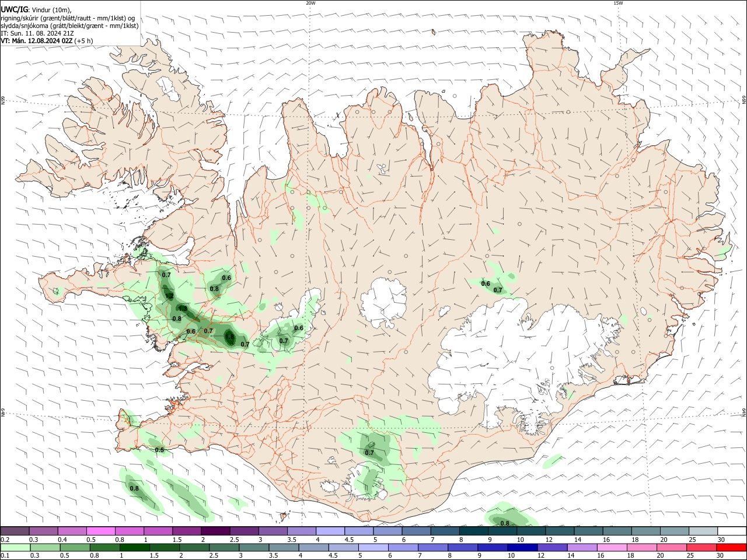Pick the pure blue 9 mm rain swatch
This screenshot has height=560, width=747.
[x=493, y=547]
